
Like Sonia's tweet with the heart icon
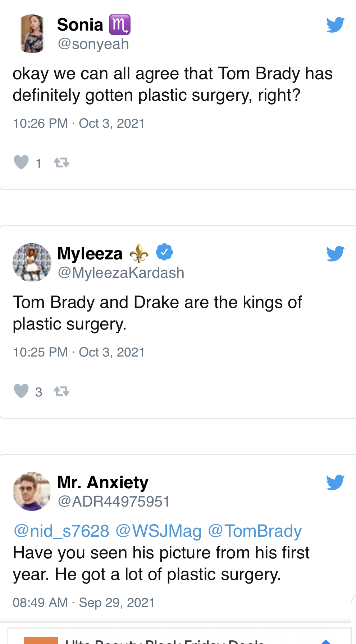pyautogui.click(x=21, y=162)
